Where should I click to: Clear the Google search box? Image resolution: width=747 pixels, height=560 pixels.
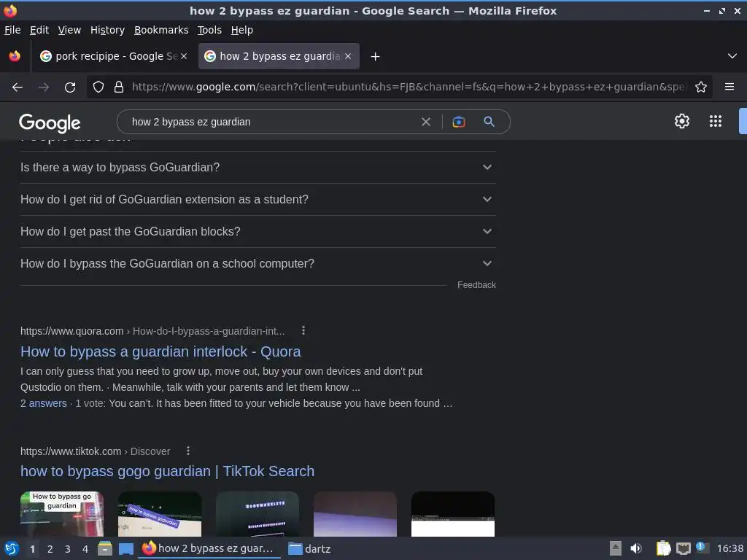pos(426,122)
